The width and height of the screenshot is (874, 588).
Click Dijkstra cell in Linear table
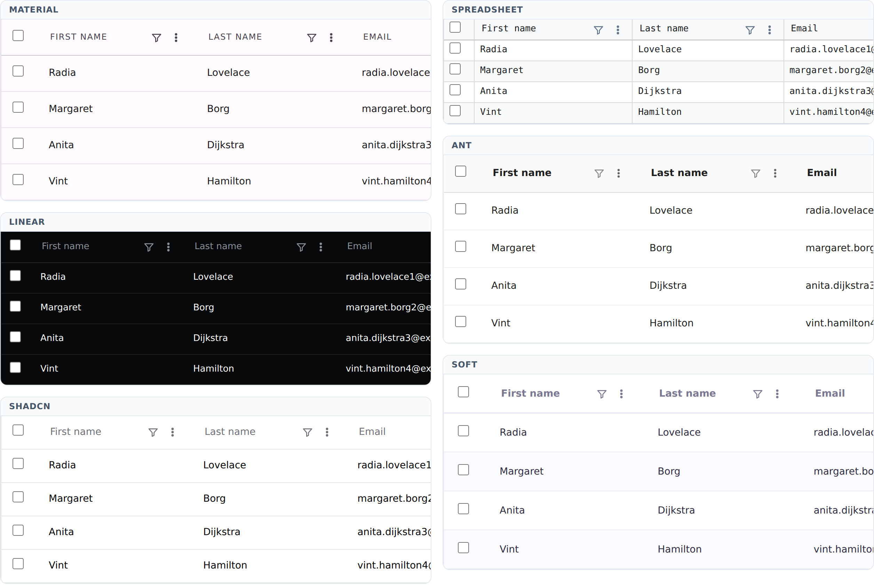210,338
